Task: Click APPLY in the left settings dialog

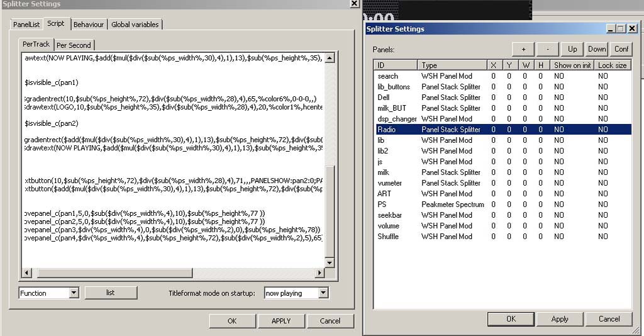Action: [x=280, y=321]
